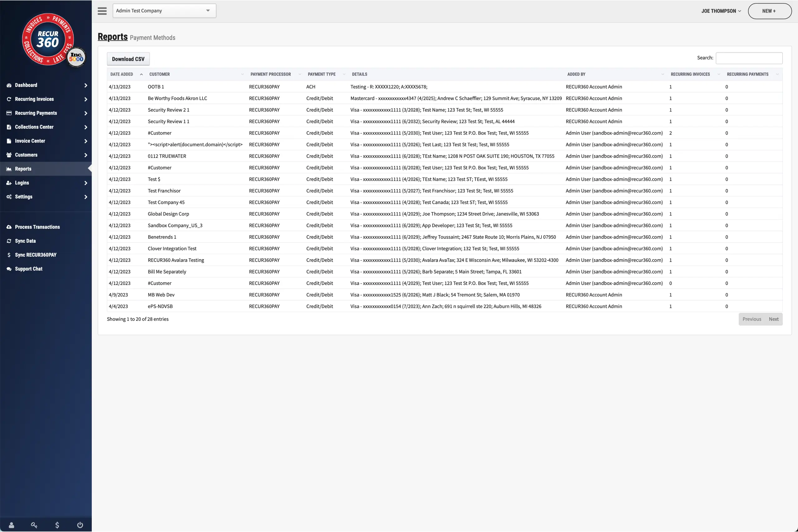Click the hamburger menu icon

coord(102,11)
